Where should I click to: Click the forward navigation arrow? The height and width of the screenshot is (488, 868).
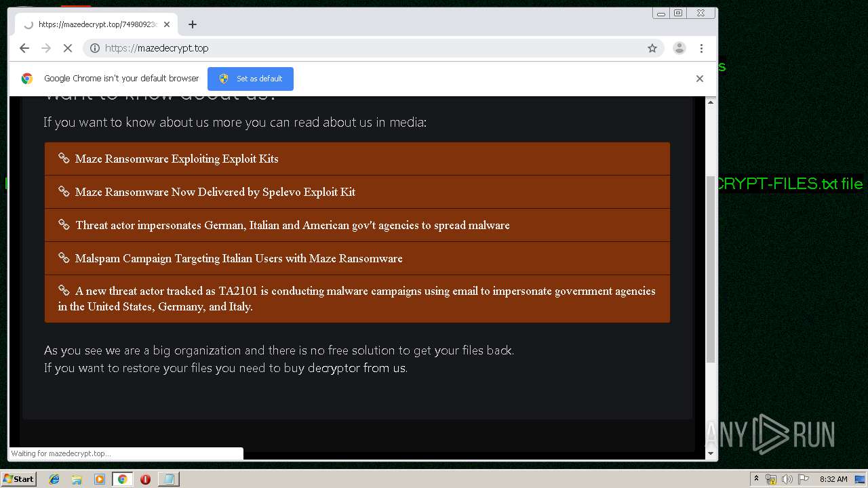coord(46,48)
